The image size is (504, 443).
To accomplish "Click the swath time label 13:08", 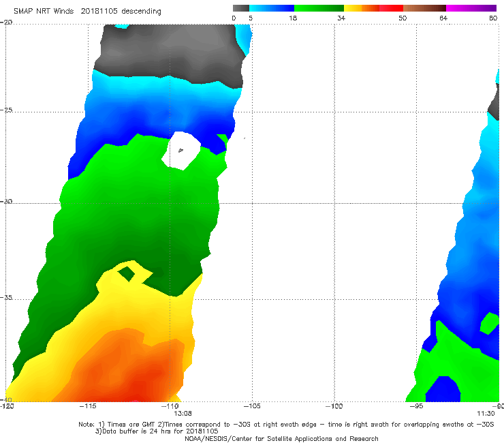I will pos(183,414).
